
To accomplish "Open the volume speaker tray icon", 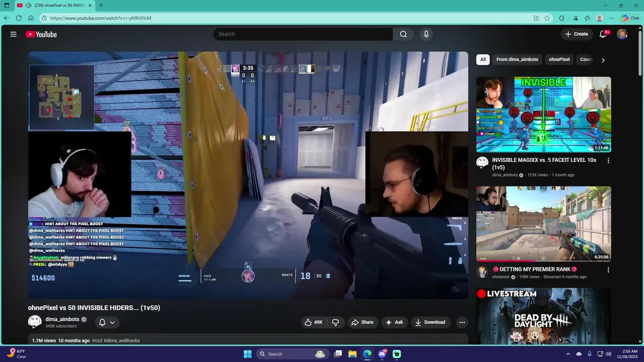I will (x=608, y=354).
